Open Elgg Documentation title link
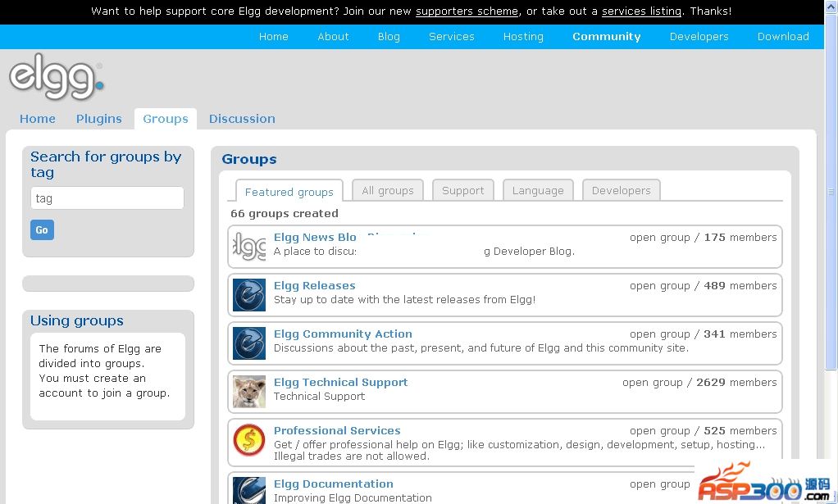 pos(334,484)
